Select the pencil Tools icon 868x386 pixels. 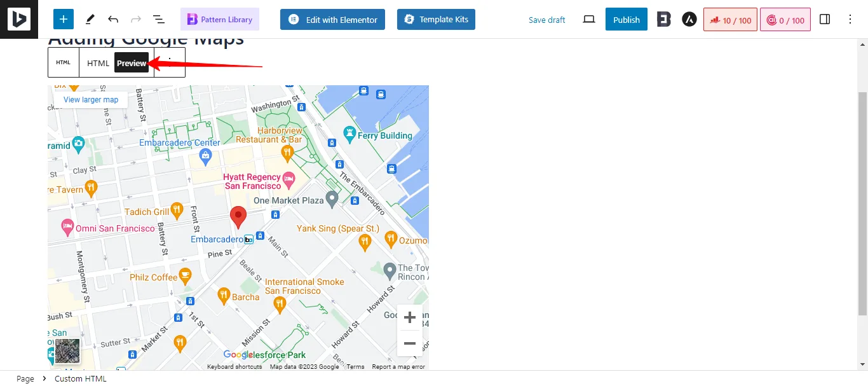[x=90, y=20]
